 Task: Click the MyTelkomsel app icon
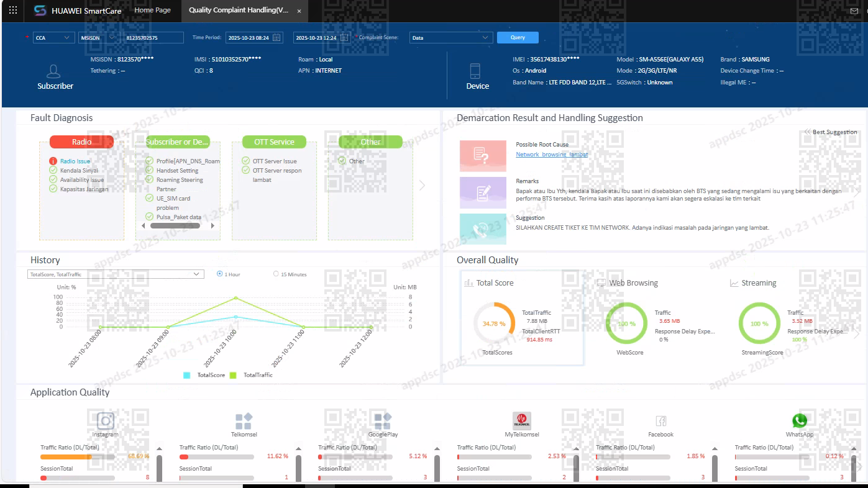coord(522,421)
